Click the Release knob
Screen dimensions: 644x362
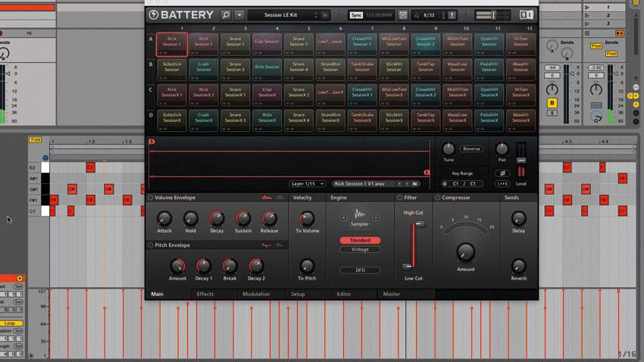click(270, 218)
